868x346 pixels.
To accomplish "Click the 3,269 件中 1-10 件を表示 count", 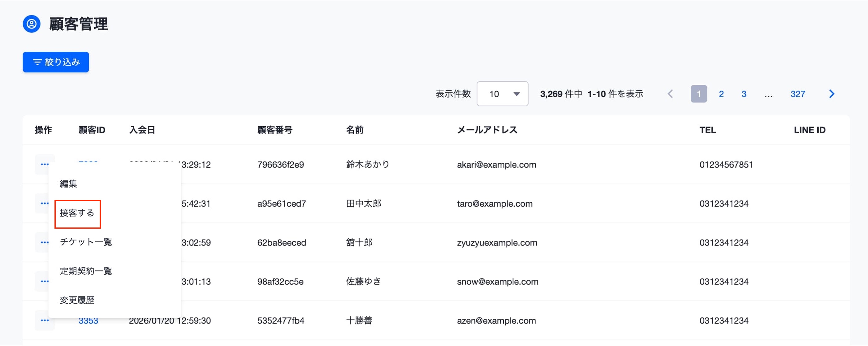I will point(592,94).
